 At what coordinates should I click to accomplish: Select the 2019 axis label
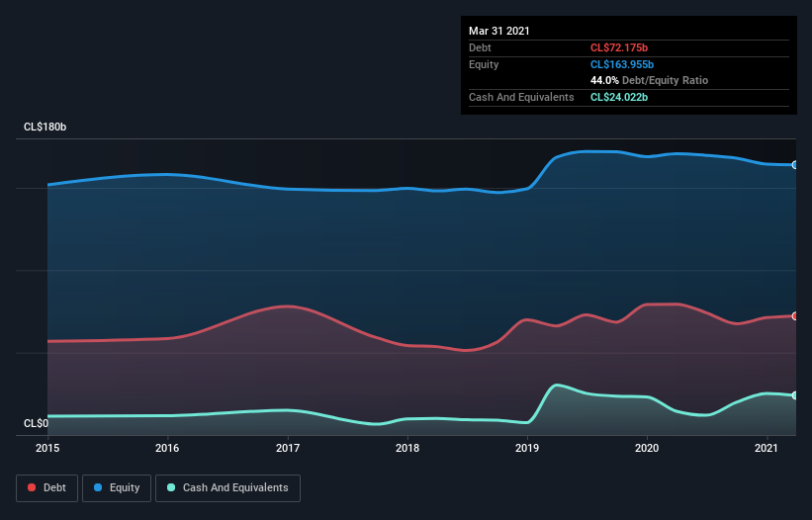527,448
